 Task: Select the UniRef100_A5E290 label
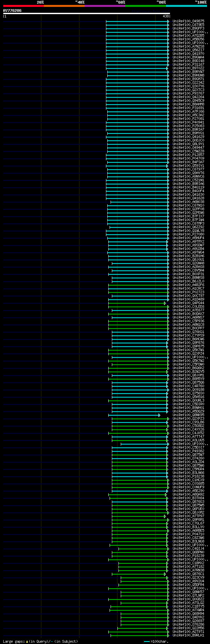click(x=189, y=491)
